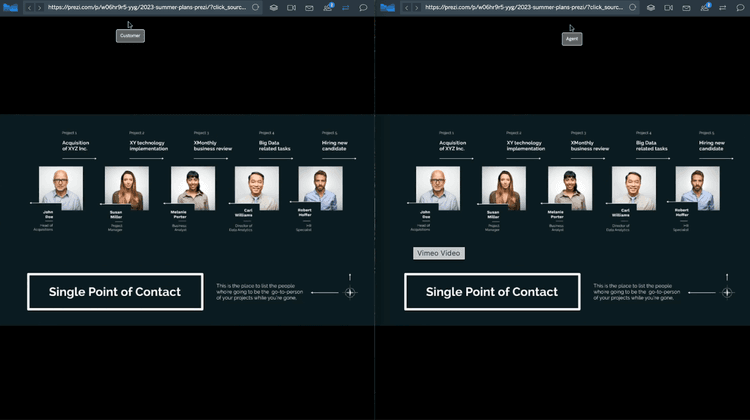This screenshot has width=750, height=420.
Task: Open participants icon in the Agent toolbar
Action: pyautogui.click(x=704, y=7)
